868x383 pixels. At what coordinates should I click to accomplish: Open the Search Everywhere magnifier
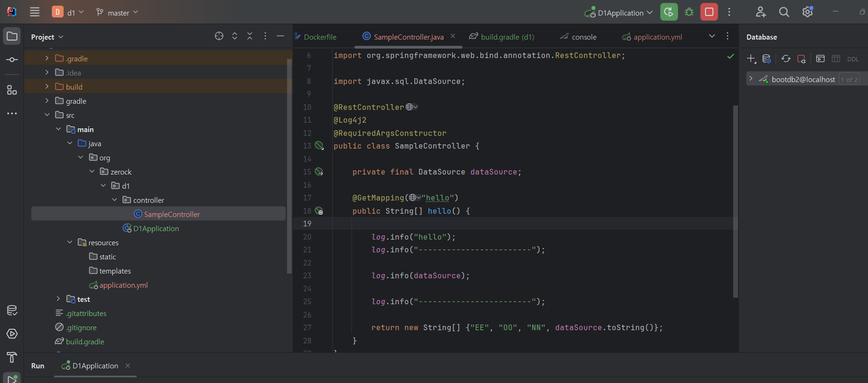(784, 12)
